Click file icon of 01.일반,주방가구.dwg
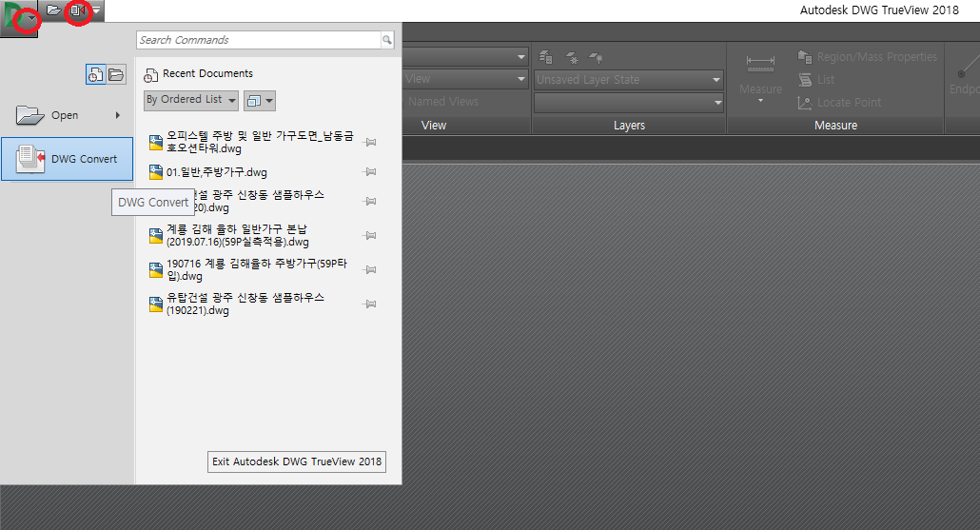 [x=156, y=172]
